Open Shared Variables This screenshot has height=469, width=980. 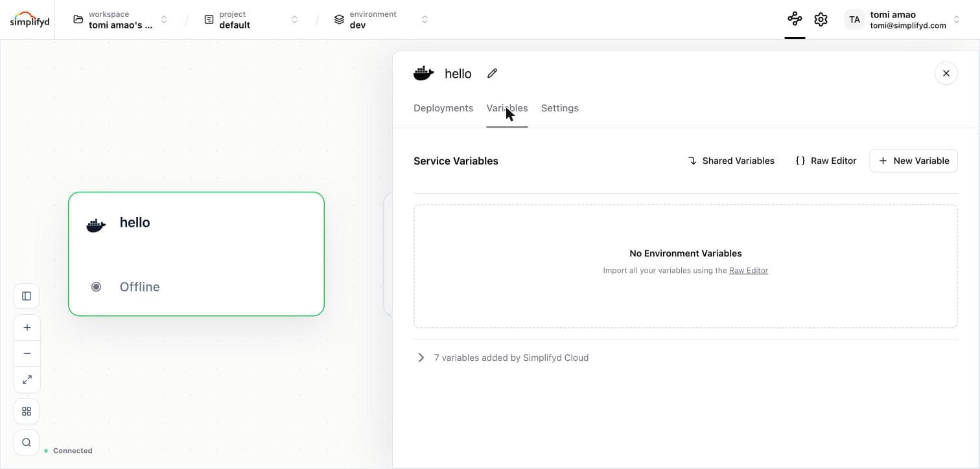click(731, 161)
